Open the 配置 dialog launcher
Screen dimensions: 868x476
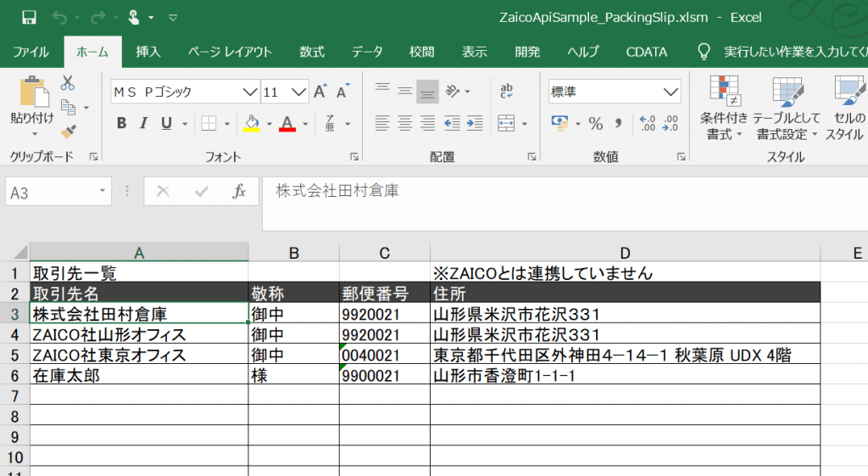532,157
